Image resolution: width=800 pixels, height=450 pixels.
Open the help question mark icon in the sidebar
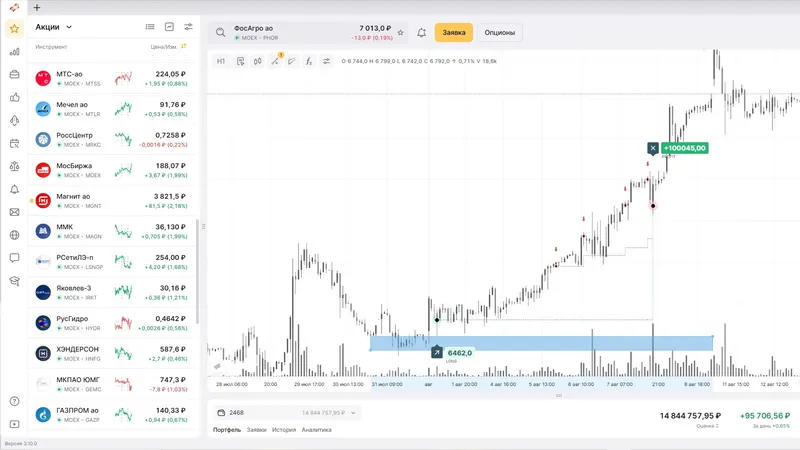(14, 401)
